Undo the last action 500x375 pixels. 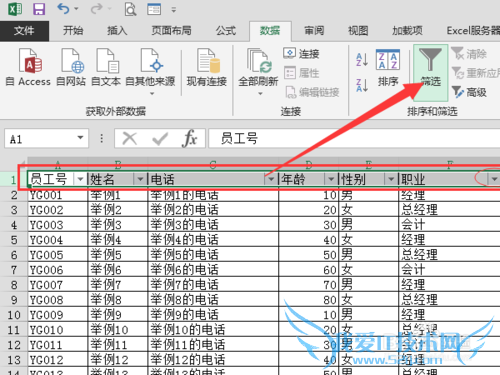[x=63, y=9]
